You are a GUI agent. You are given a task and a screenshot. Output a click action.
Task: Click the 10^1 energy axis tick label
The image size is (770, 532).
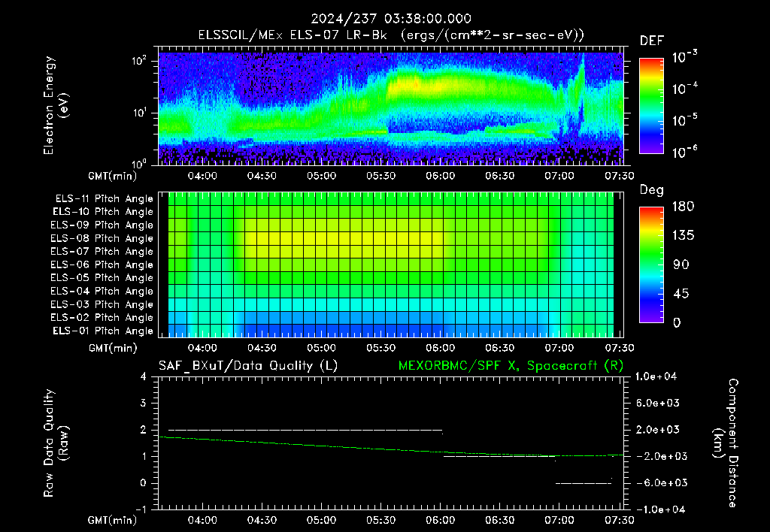point(139,113)
